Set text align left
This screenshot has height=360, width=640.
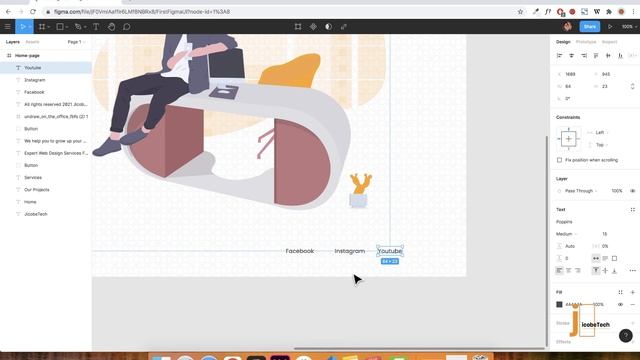click(559, 270)
